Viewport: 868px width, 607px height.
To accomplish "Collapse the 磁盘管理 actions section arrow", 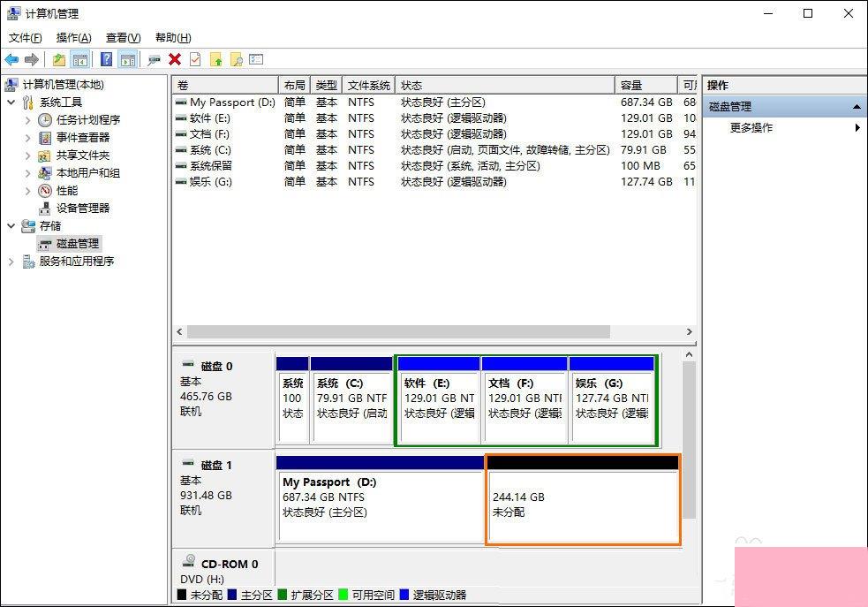I will pos(857,106).
